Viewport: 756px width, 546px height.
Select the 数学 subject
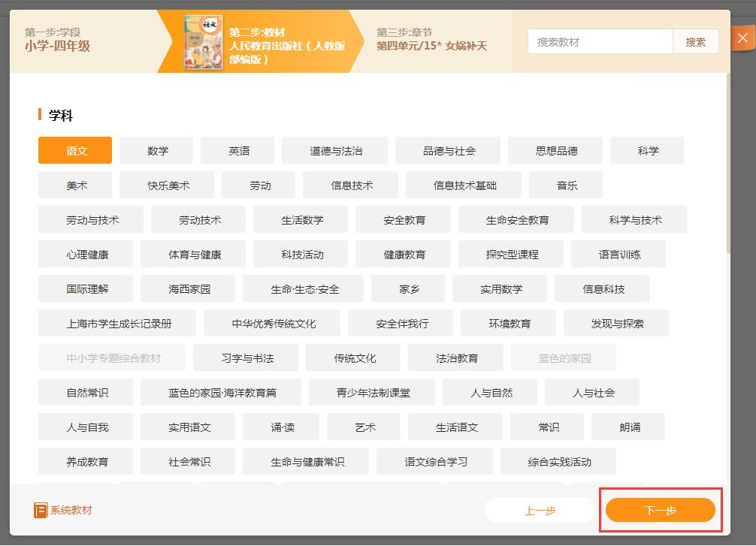click(x=156, y=150)
